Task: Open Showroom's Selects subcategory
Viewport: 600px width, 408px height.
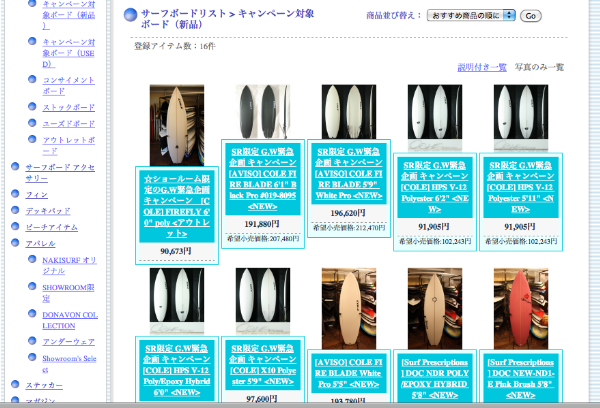Action: (x=69, y=364)
